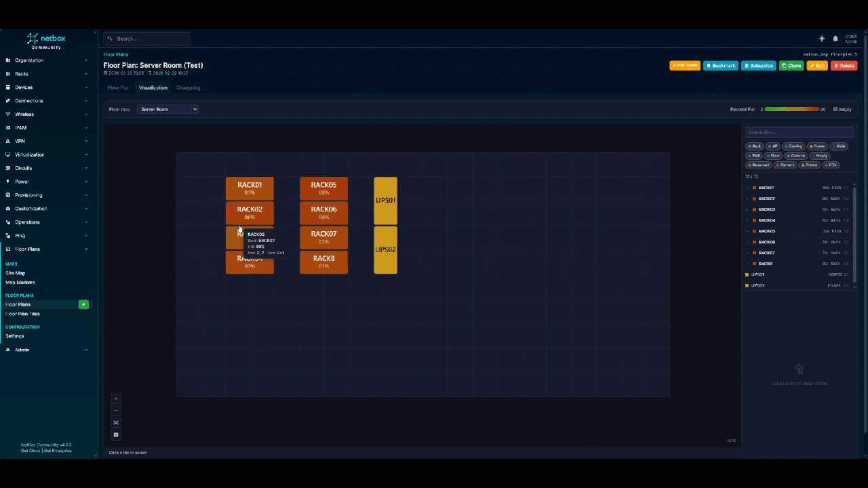Expand the Admin menu chevron
The height and width of the screenshot is (488, 868).
pos(86,350)
